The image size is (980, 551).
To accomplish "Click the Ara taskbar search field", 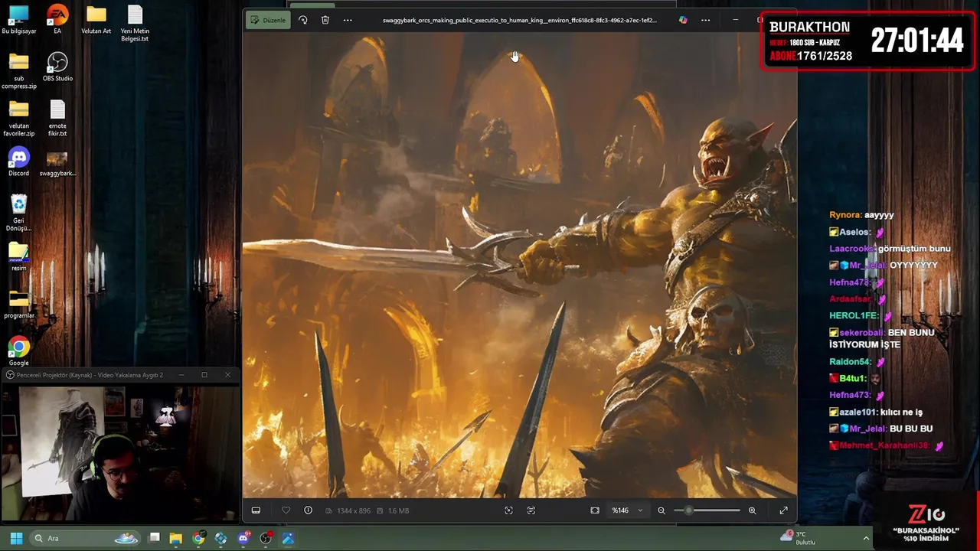I will [86, 538].
